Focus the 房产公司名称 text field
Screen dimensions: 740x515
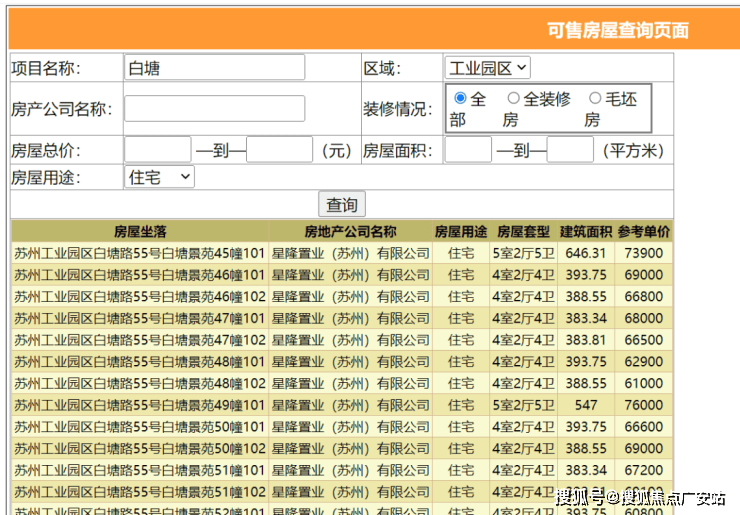214,109
